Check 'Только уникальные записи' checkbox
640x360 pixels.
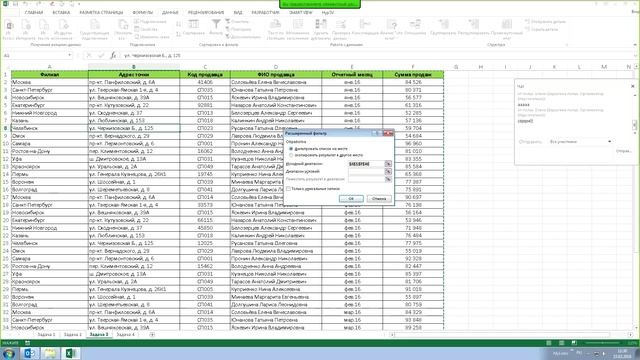(x=288, y=189)
